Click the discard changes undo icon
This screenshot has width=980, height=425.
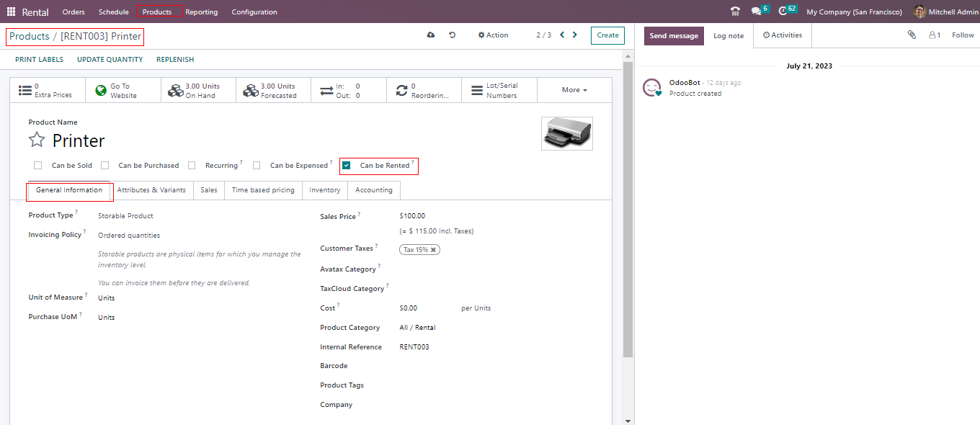[x=452, y=35]
